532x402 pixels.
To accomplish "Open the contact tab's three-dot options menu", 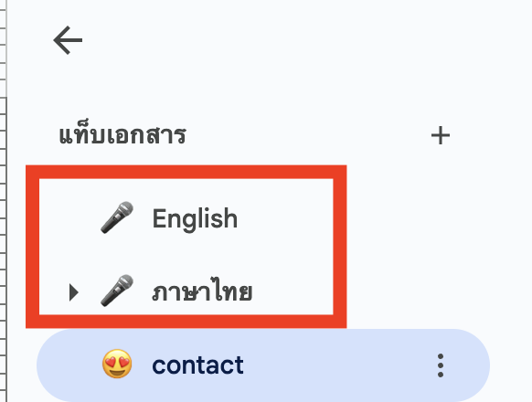I will (441, 365).
